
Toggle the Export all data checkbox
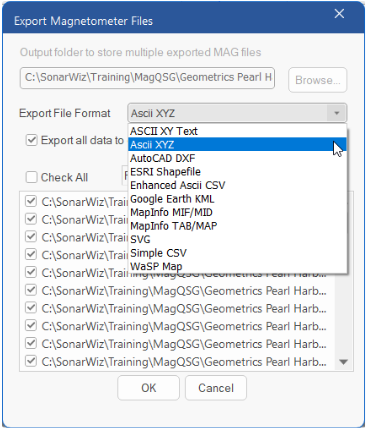[x=31, y=140]
